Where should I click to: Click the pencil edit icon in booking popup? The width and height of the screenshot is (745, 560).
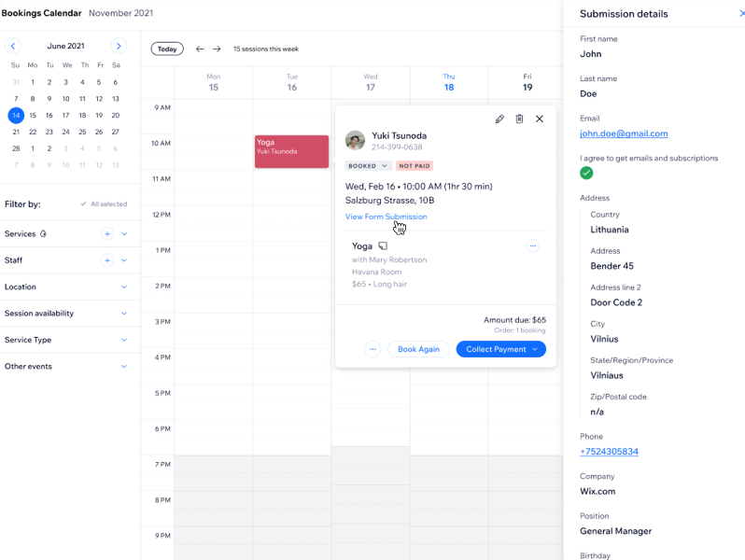[499, 119]
